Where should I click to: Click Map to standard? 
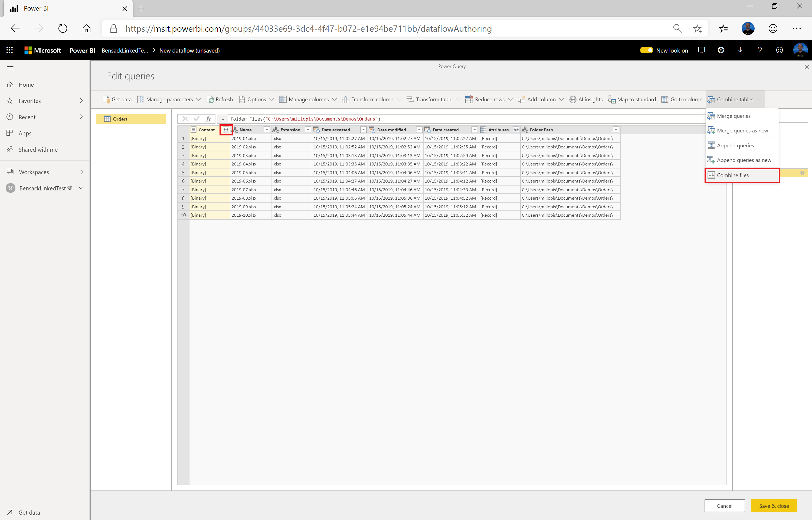click(632, 99)
